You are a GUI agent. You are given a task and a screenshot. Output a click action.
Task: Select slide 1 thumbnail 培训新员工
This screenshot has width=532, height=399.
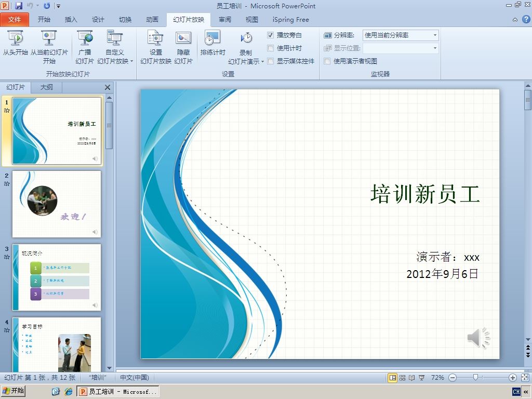[57, 131]
